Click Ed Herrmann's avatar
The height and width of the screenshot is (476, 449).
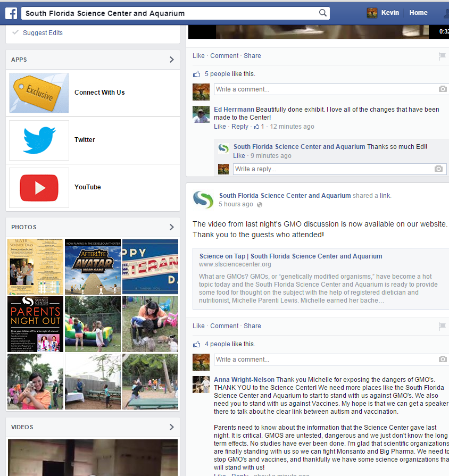201,114
